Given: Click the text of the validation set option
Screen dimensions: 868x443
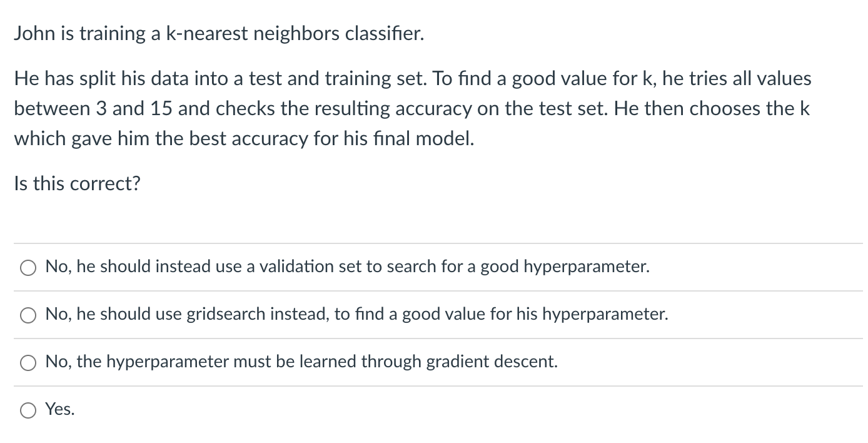Looking at the screenshot, I should (347, 267).
